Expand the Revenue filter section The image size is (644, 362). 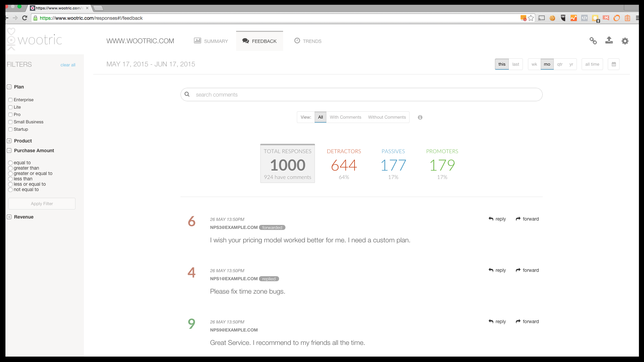point(9,217)
